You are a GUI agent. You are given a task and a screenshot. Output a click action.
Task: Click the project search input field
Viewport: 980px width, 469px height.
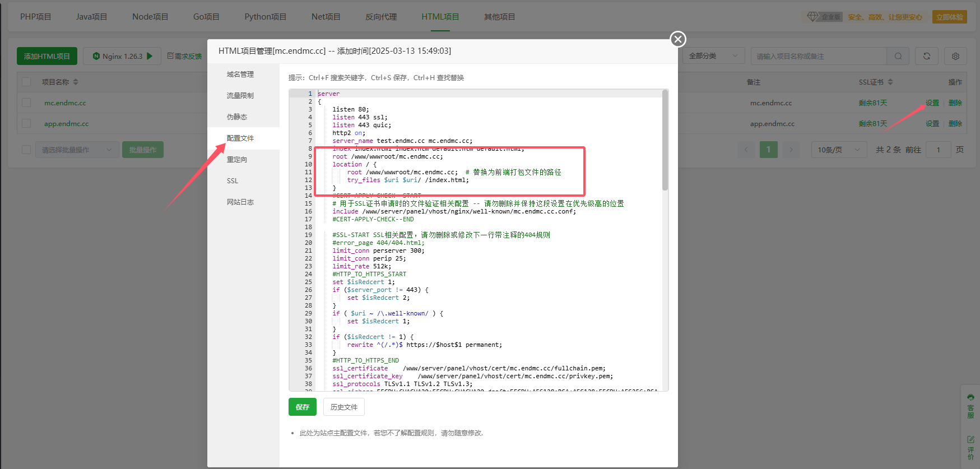pos(819,56)
